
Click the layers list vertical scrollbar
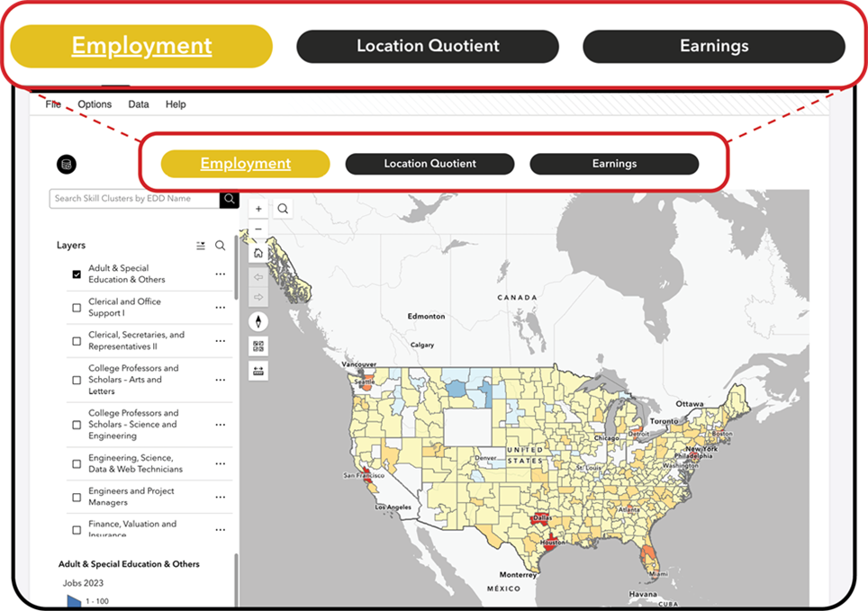237,270
